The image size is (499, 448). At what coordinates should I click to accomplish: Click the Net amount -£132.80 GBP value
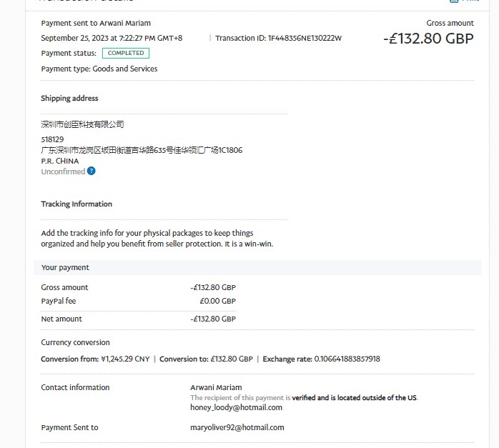[213, 319]
